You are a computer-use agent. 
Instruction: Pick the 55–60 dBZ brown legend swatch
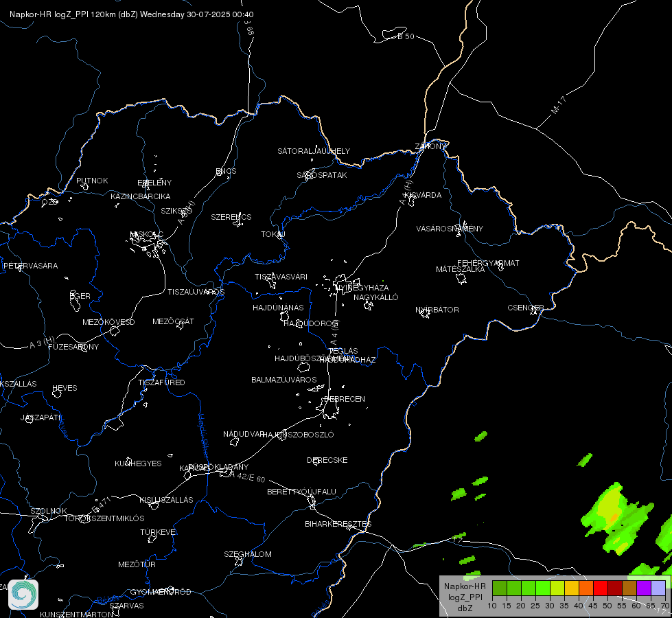click(x=629, y=588)
